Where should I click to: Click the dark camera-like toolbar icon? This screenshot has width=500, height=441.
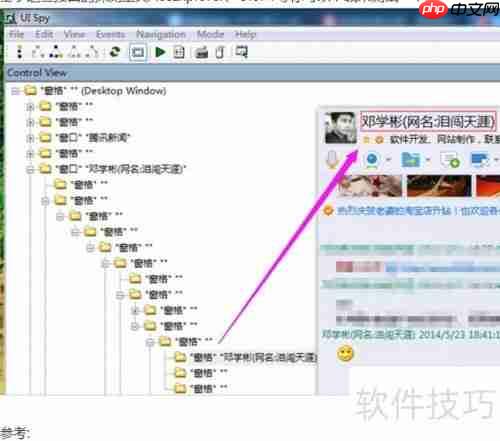point(201,53)
